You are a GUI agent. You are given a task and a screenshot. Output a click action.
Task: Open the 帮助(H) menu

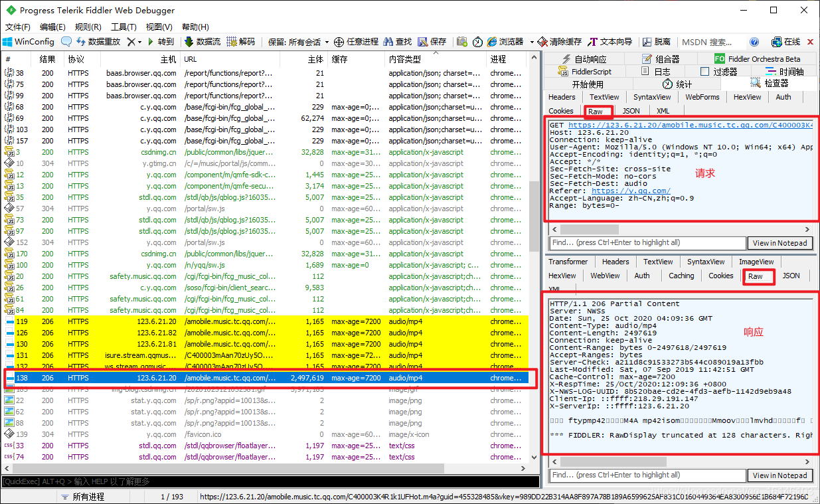pos(195,27)
